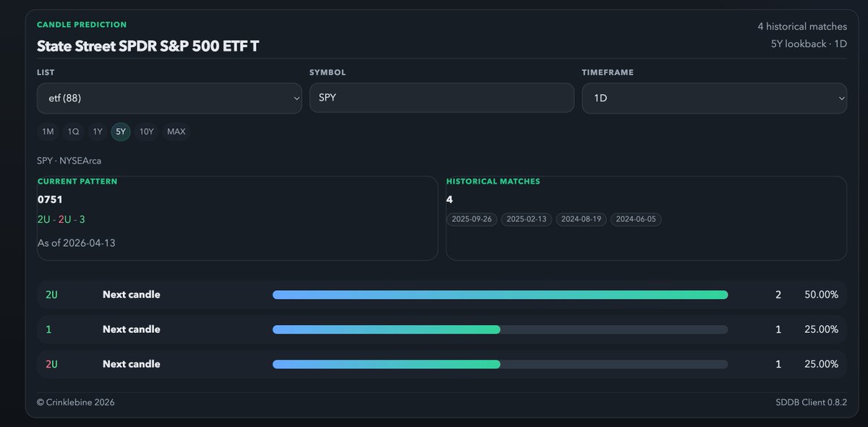The height and width of the screenshot is (427, 868).
Task: Click the Candle Prediction heading label
Action: point(82,25)
